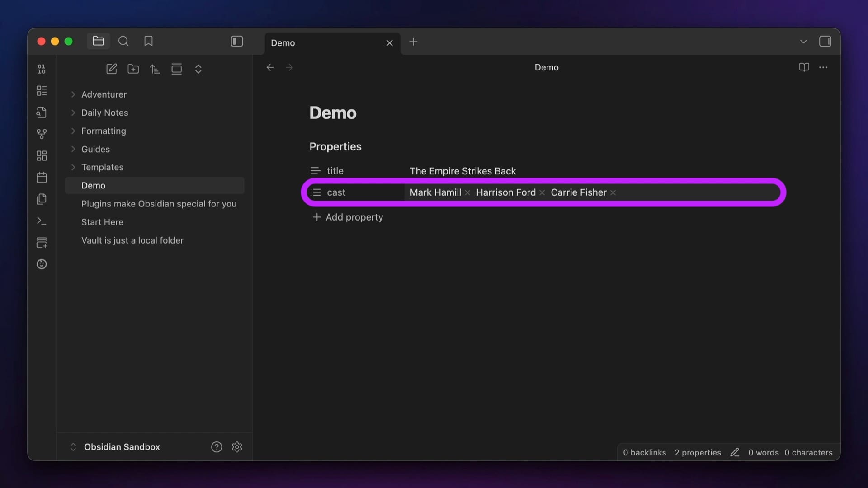Change sort order icon
Image resolution: width=868 pixels, height=488 pixels.
[x=155, y=69]
